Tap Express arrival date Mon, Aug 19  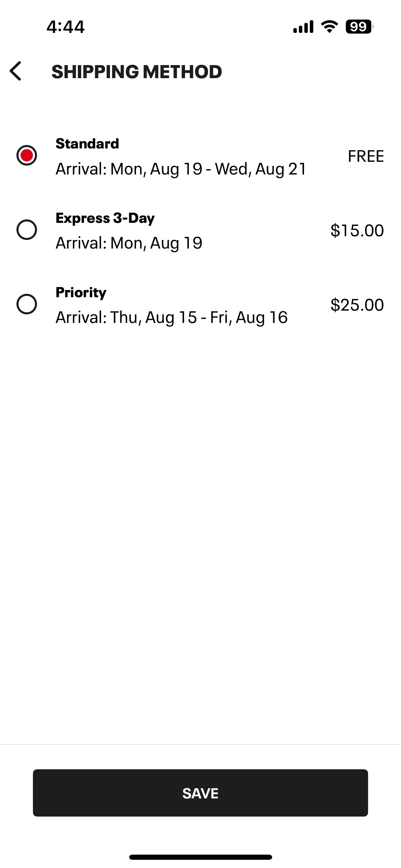[x=129, y=243]
